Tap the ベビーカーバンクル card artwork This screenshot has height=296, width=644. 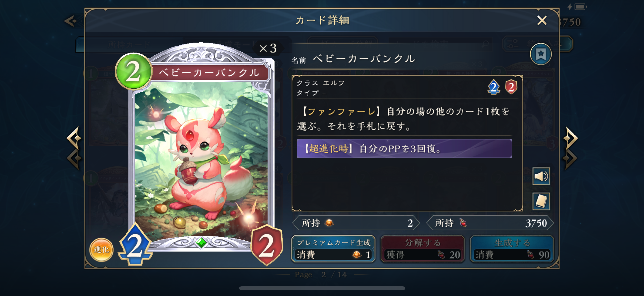[201, 160]
